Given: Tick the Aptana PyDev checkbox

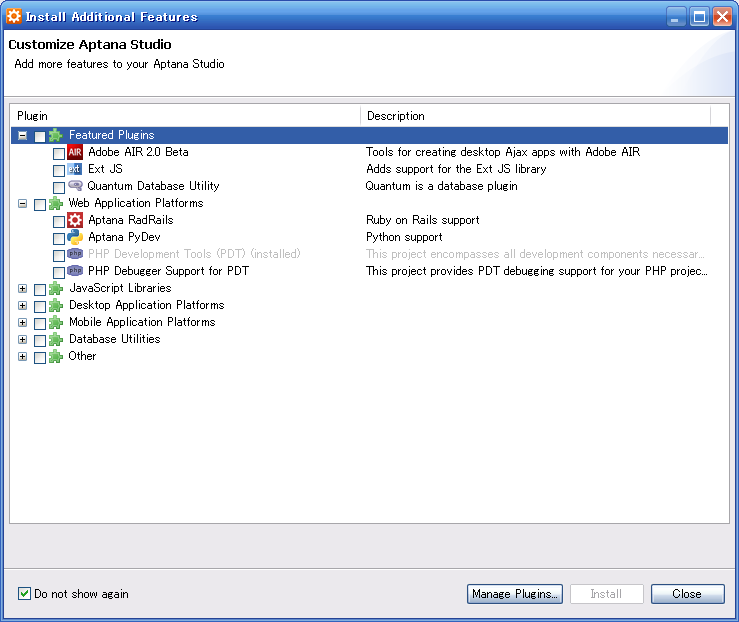Looking at the screenshot, I should click(59, 238).
